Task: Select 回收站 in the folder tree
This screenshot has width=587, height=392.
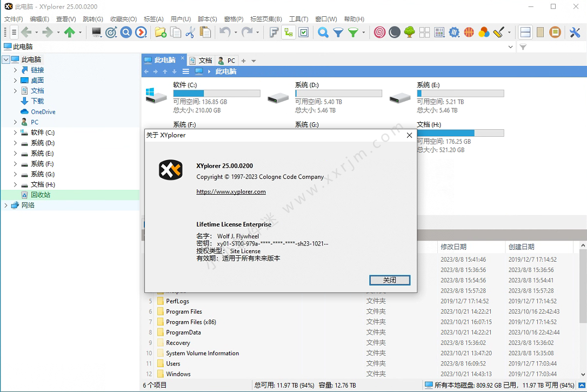Action: (41, 195)
